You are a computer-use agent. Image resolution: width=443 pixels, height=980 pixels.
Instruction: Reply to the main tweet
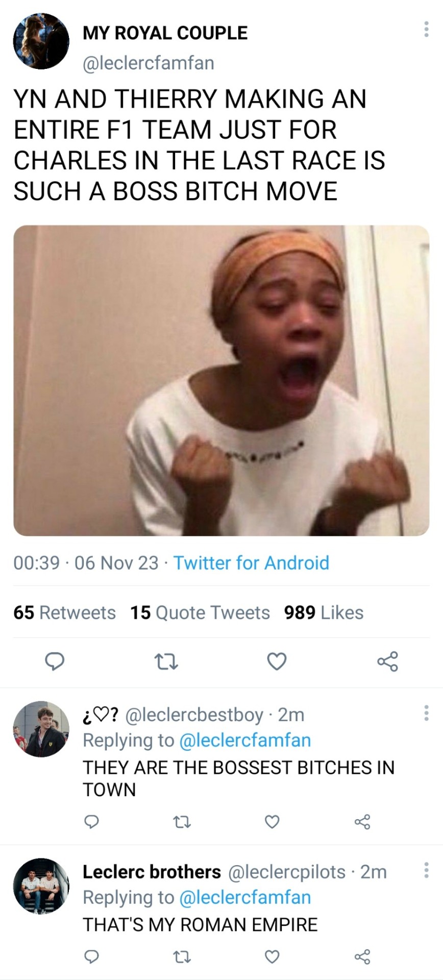tap(55, 661)
